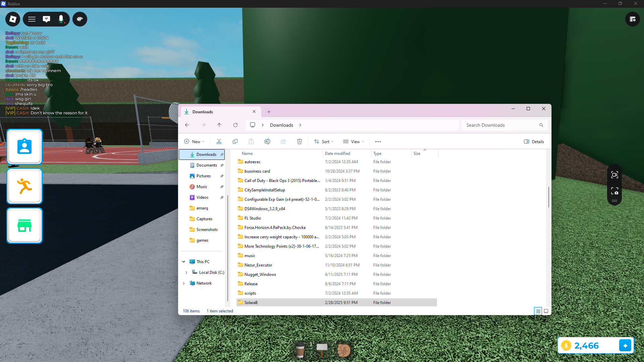Viewport: 644px width, 362px height.
Task: Open Videos in the navigation pane
Action: (202, 197)
